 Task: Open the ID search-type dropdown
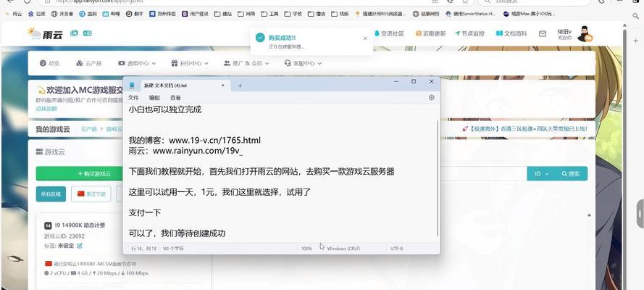542,174
